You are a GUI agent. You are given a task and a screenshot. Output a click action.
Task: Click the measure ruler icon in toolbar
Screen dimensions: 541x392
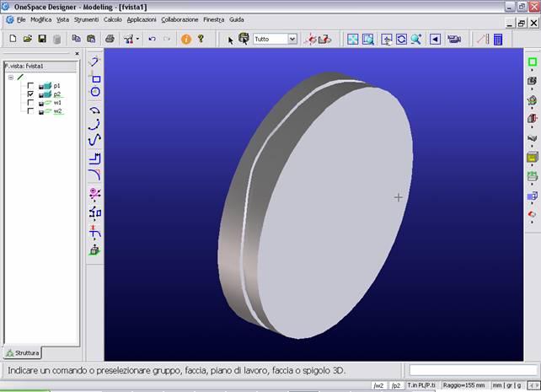pos(483,39)
